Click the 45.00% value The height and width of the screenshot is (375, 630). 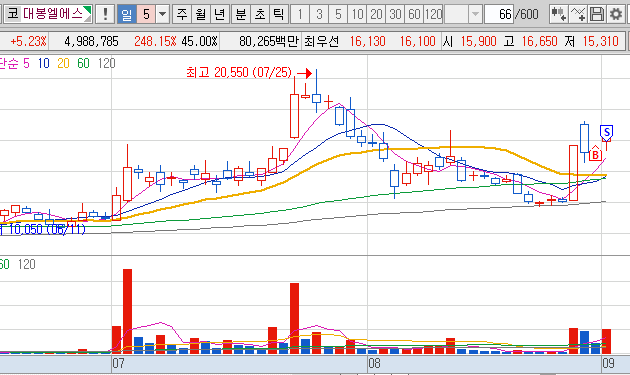pyautogui.click(x=199, y=41)
